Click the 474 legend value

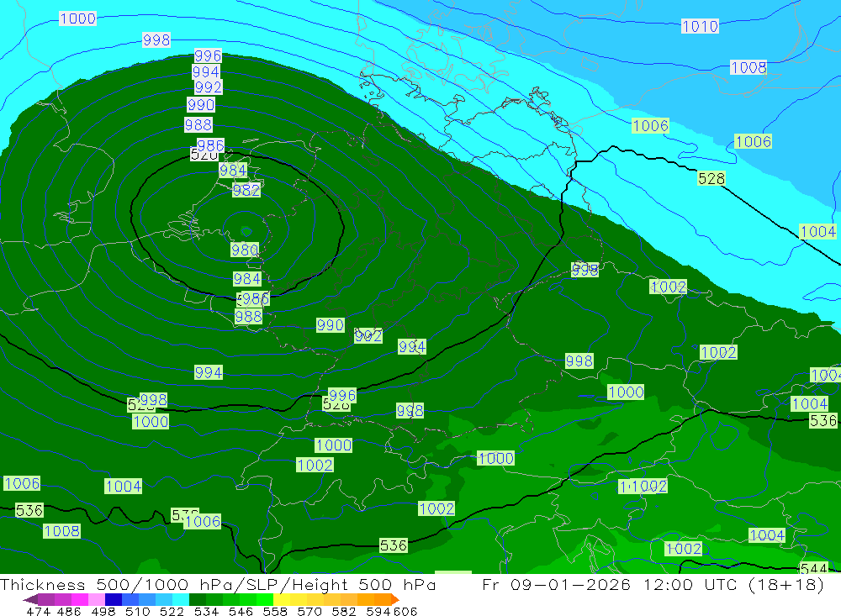point(39,611)
